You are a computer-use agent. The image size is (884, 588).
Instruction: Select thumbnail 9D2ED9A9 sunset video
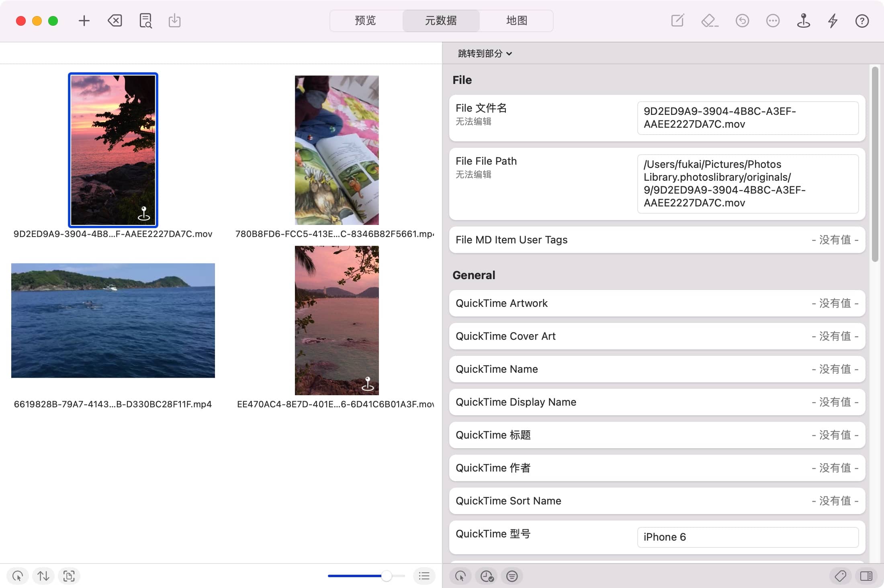coord(113,150)
